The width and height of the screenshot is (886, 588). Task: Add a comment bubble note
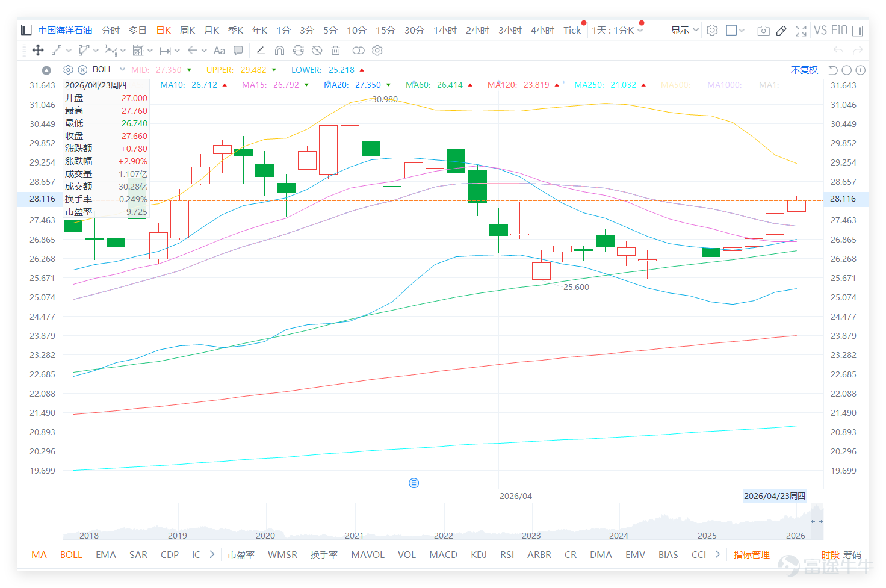pyautogui.click(x=238, y=51)
